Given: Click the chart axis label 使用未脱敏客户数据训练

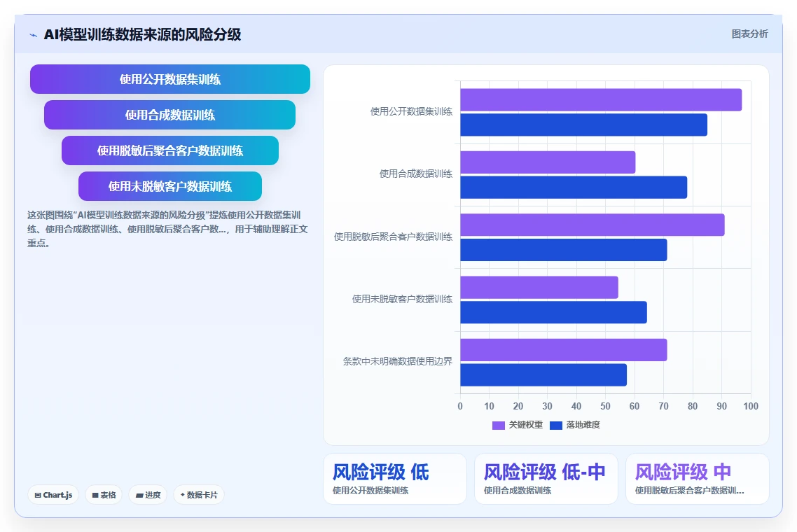Looking at the screenshot, I should click(x=402, y=300).
